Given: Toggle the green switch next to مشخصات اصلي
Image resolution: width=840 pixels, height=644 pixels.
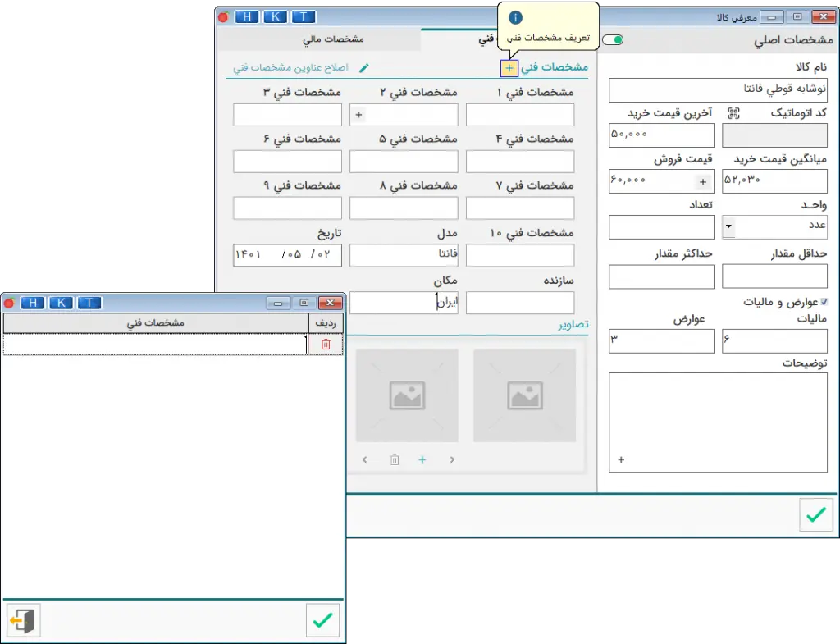Looking at the screenshot, I should tap(612, 39).
